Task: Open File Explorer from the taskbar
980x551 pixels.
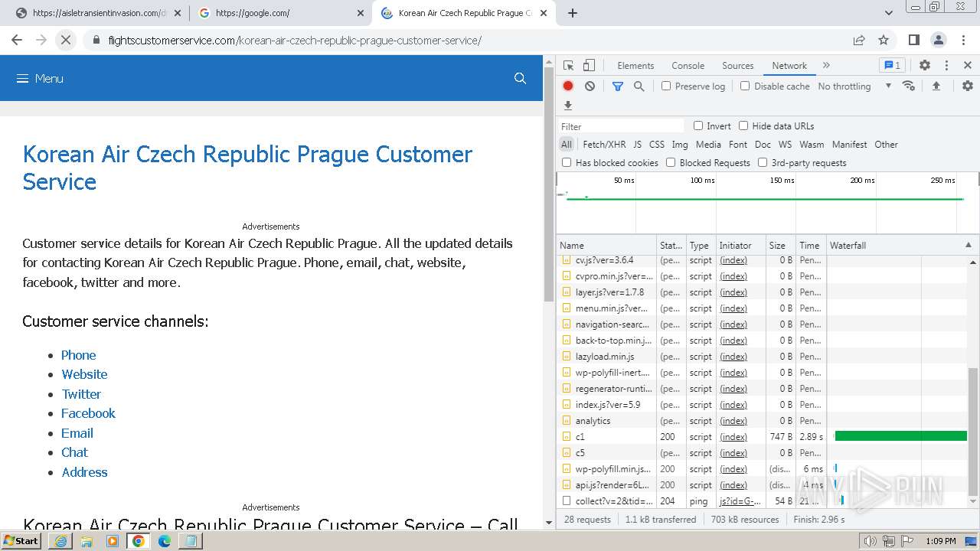Action: coord(87,541)
